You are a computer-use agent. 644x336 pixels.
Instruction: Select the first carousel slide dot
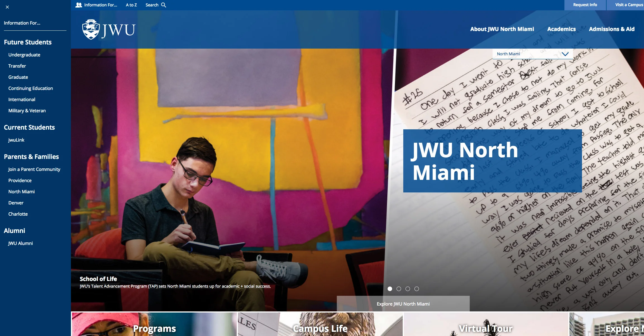click(390, 289)
